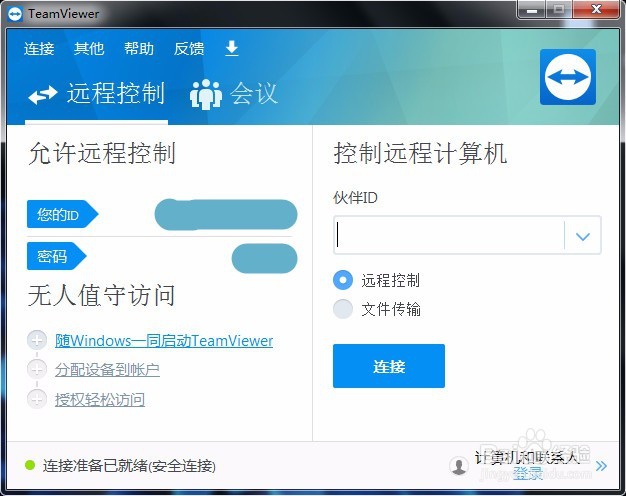Minimize the TeamViewer window
Image resolution: width=626 pixels, height=496 pixels.
531,10
